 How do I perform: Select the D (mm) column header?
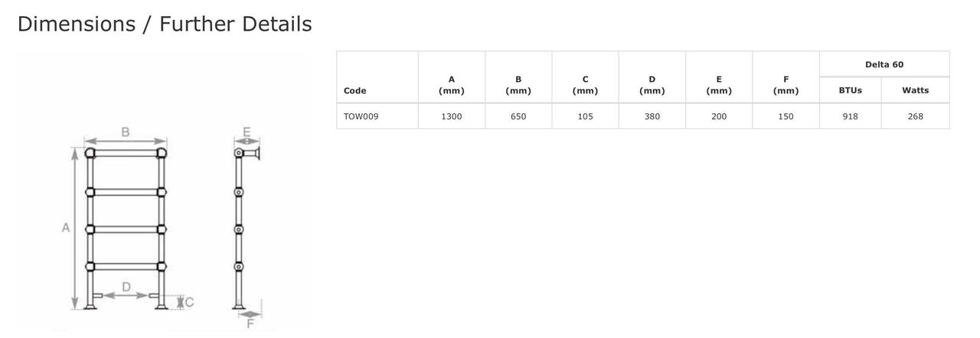(x=652, y=85)
